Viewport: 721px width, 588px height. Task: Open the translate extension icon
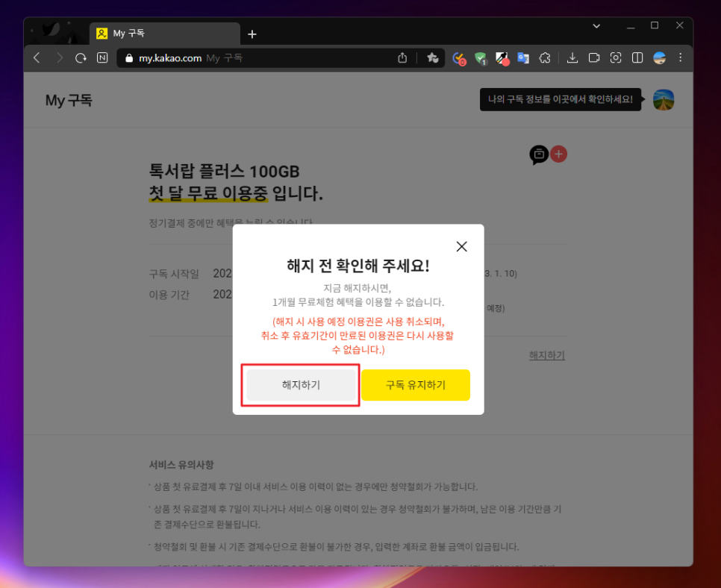(523, 58)
